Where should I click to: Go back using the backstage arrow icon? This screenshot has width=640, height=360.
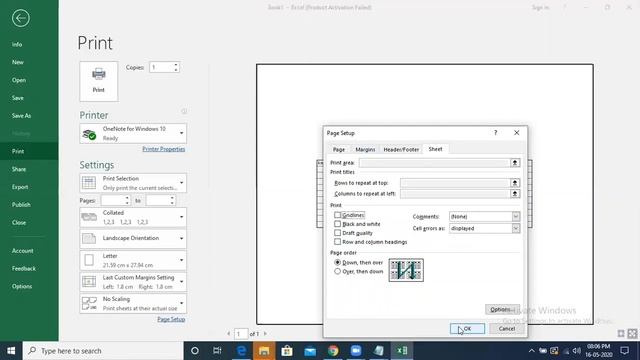click(20, 18)
